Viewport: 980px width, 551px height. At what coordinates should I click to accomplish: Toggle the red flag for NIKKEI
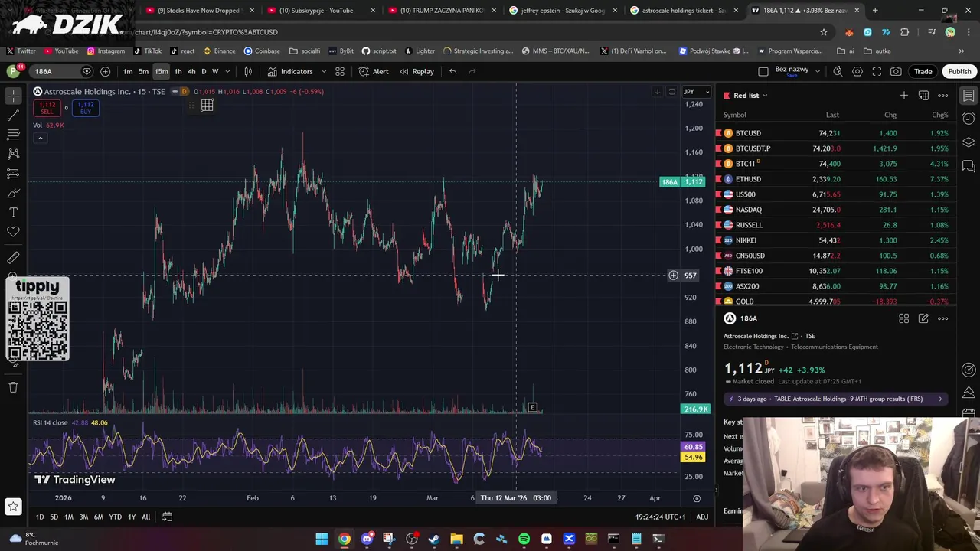coord(719,240)
